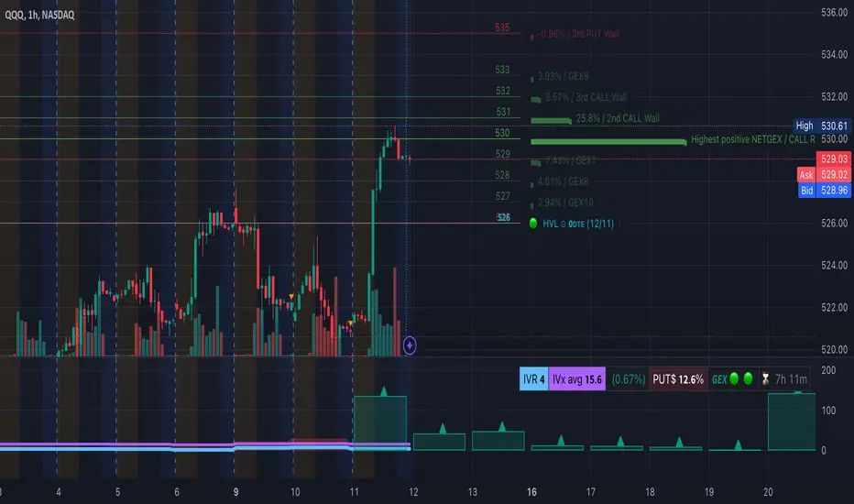Click date 9 on the time axis
This screenshot has height=504, width=854.
click(235, 492)
